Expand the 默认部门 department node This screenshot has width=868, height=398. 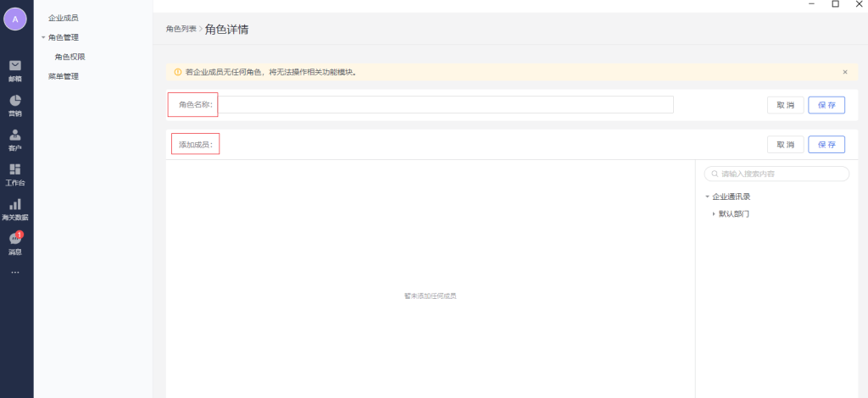tap(714, 213)
